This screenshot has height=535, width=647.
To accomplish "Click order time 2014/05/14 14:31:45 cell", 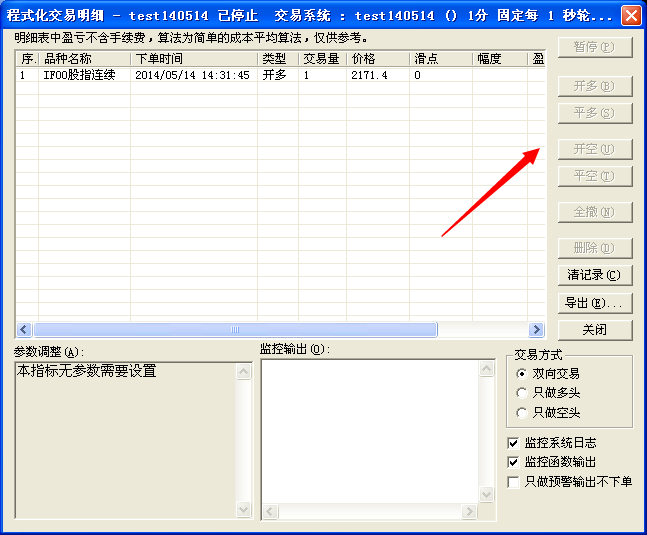I will pos(193,75).
